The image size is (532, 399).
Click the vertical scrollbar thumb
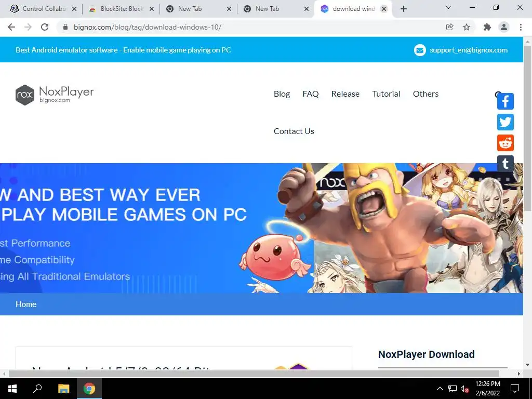tap(528, 128)
